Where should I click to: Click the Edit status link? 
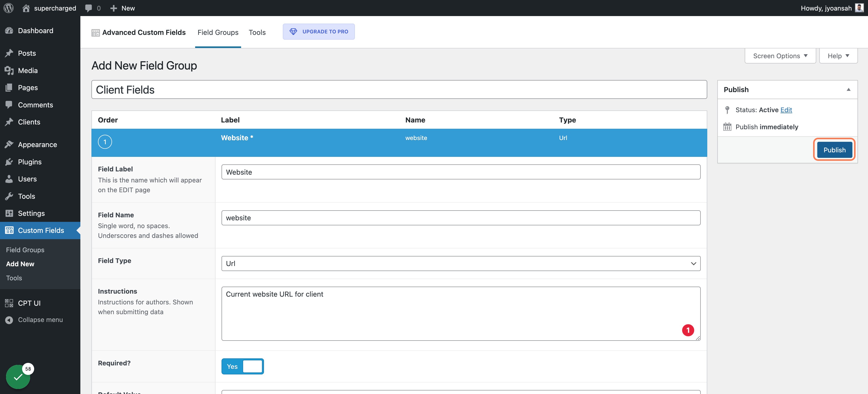pyautogui.click(x=786, y=110)
